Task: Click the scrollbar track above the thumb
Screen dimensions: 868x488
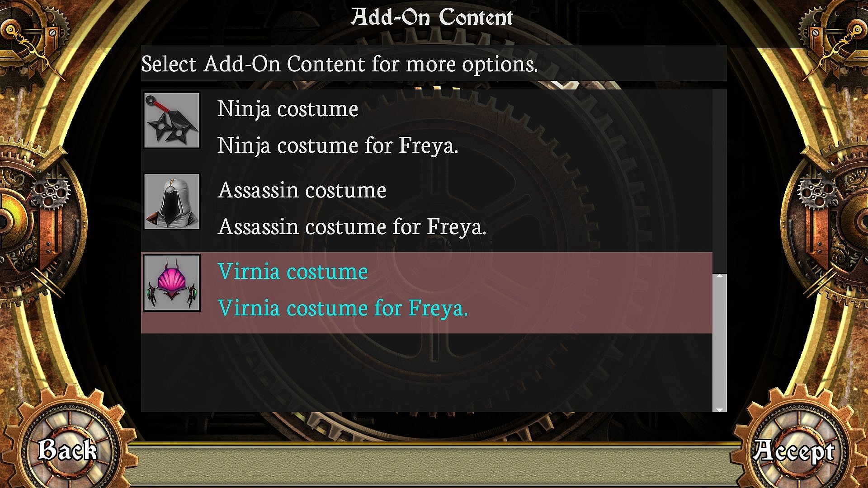Action: [719, 181]
